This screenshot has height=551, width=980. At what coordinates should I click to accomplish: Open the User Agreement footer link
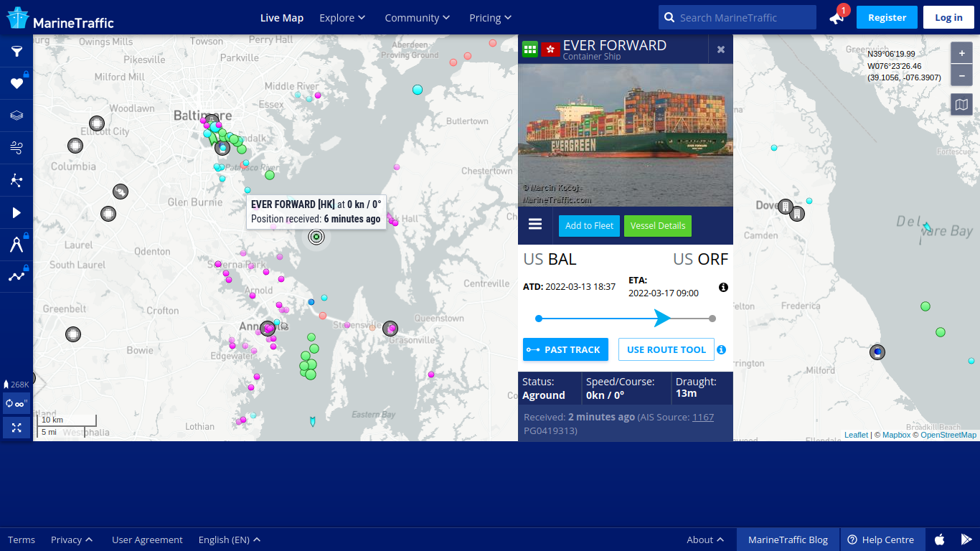(x=147, y=540)
